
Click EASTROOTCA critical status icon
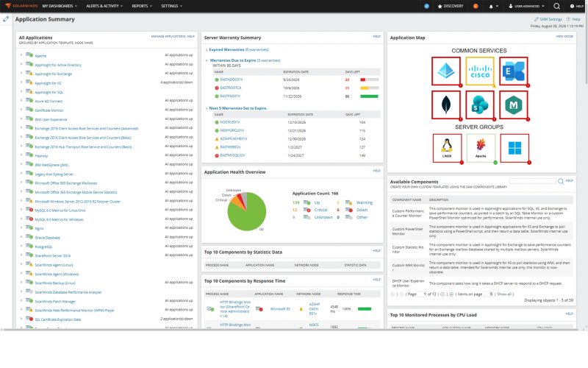coord(217,88)
